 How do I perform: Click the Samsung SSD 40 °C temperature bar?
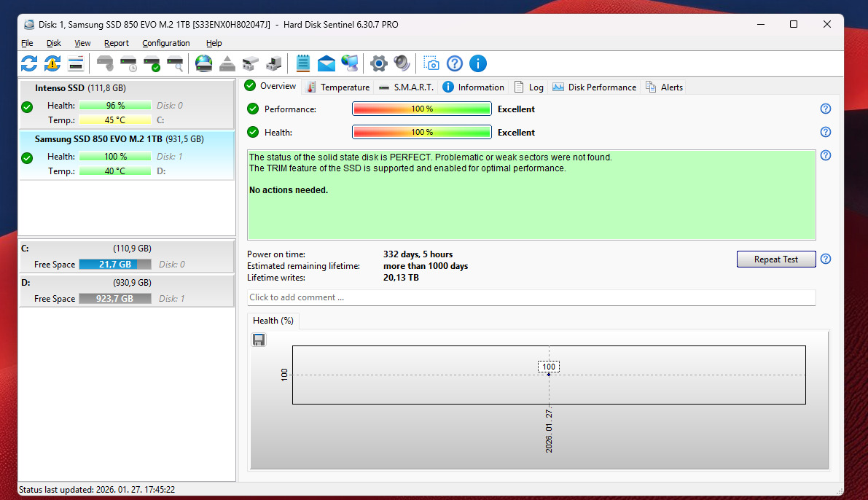pos(115,171)
